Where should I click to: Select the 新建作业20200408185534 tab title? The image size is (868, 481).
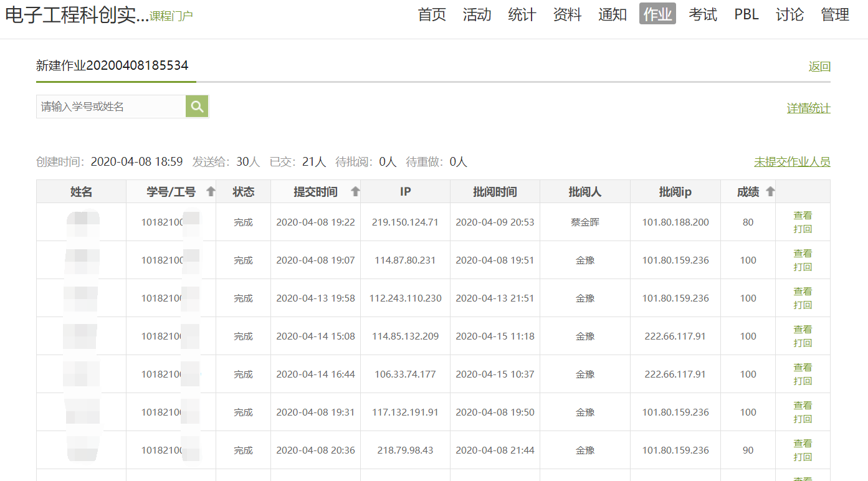coord(112,65)
